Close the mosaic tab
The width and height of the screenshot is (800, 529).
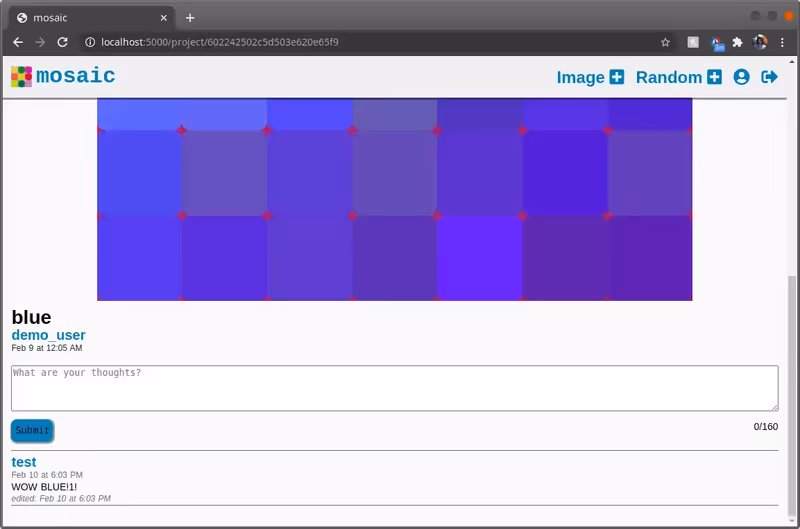point(163,17)
